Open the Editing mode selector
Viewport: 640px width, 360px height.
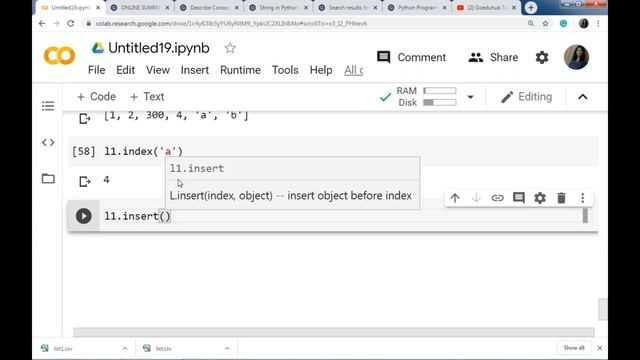pyautogui.click(x=527, y=97)
